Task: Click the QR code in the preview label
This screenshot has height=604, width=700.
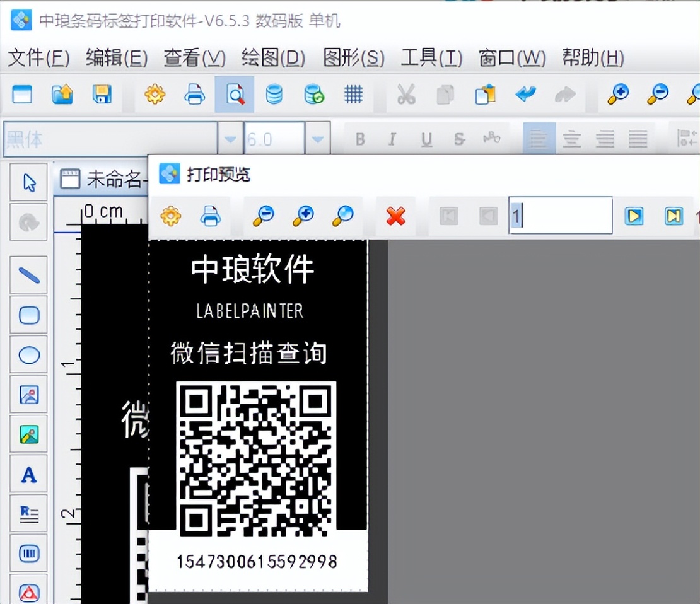Action: coord(256,459)
